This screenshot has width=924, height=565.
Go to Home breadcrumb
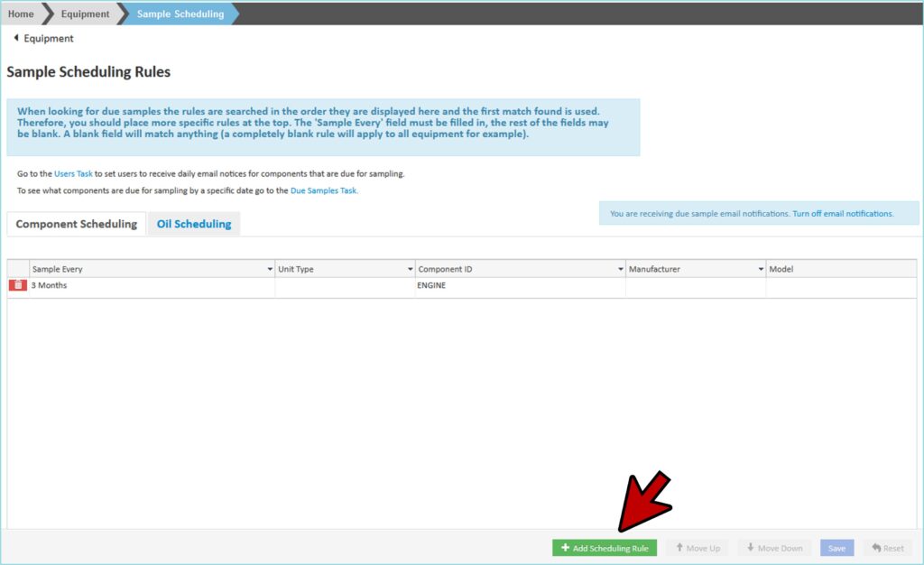pos(21,14)
